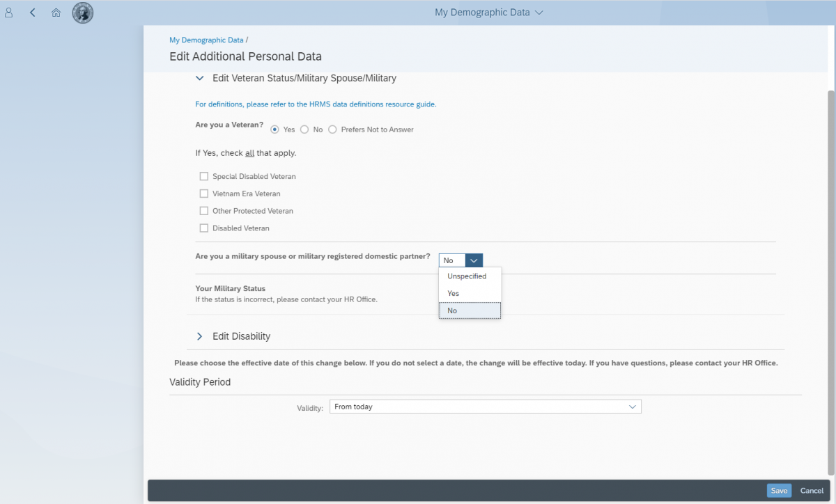Select the Prefers Not to Answer radio button

(x=332, y=129)
